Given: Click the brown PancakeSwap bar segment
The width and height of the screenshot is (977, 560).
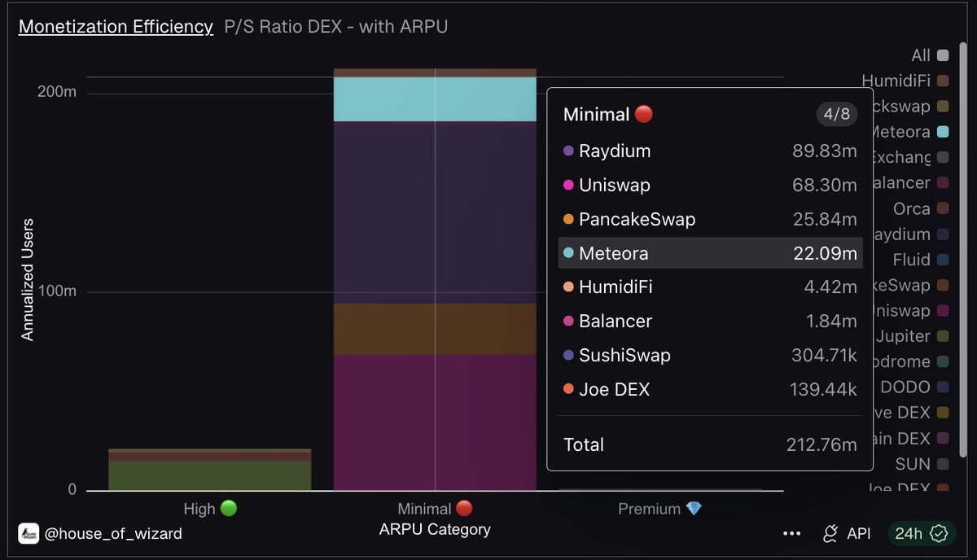Looking at the screenshot, I should click(435, 329).
